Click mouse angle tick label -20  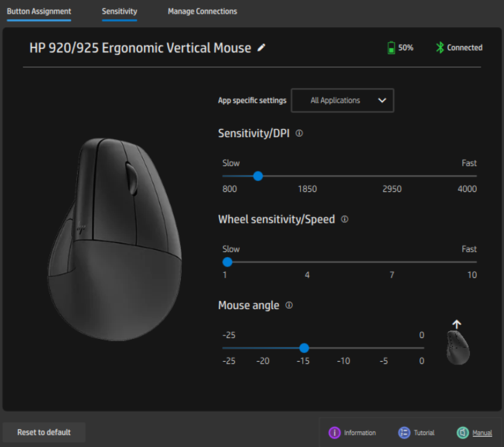click(x=263, y=361)
